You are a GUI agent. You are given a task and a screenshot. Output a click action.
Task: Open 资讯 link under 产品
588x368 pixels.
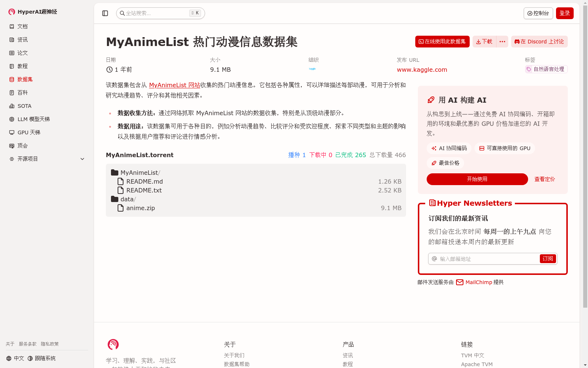tap(348, 355)
